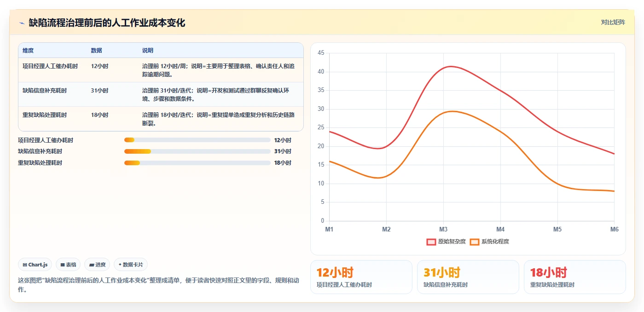Click the 40 y-axis tick label
Viewport: 644px width, 312px height.
321,72
